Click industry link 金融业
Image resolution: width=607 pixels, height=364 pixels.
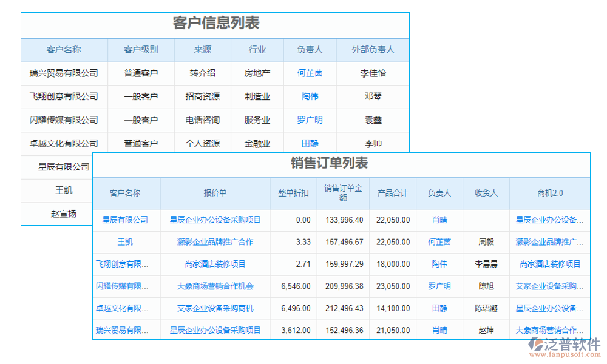(257, 143)
